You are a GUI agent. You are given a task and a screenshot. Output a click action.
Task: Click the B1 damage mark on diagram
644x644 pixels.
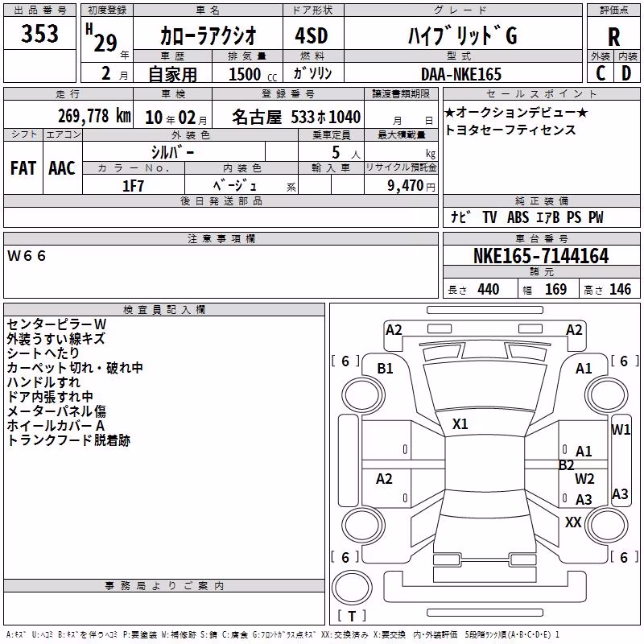[385, 369]
